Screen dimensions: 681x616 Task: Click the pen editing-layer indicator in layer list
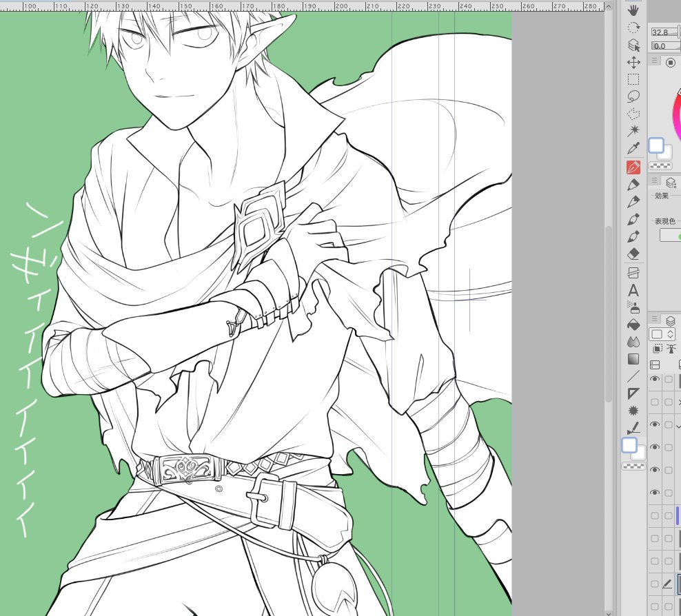[x=668, y=584]
